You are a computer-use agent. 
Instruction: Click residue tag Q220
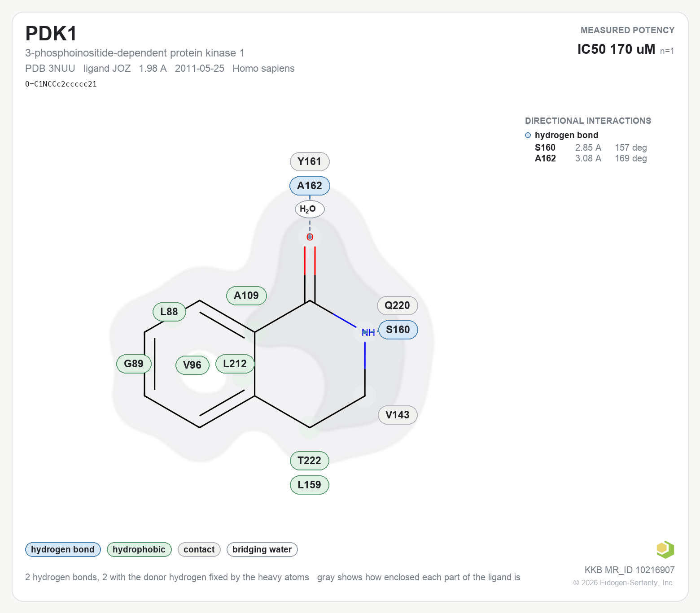397,305
